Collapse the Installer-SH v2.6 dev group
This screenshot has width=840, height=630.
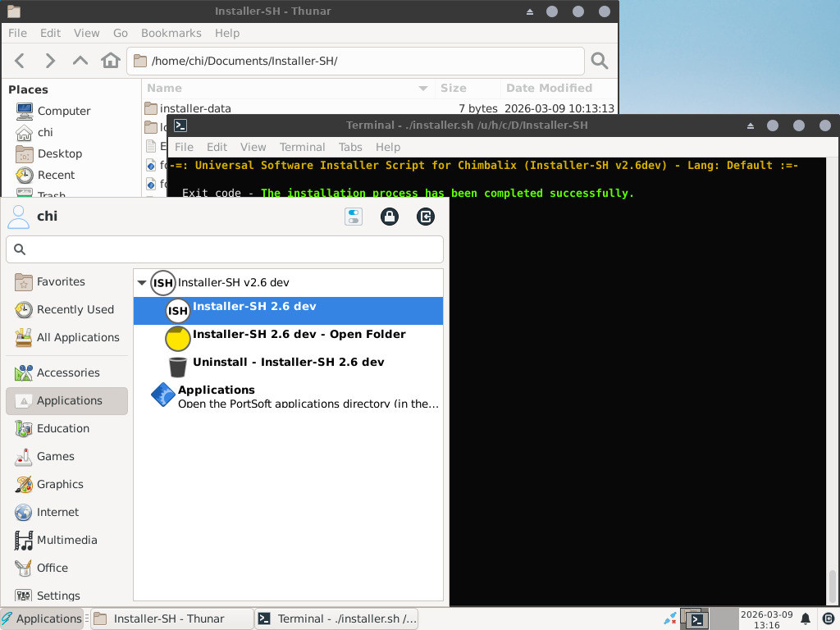click(x=142, y=283)
